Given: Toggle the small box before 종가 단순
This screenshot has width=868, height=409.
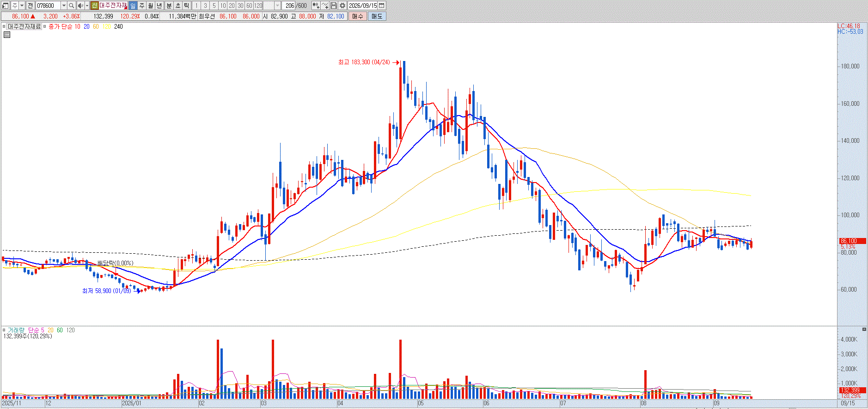Looking at the screenshot, I should click(x=44, y=26).
